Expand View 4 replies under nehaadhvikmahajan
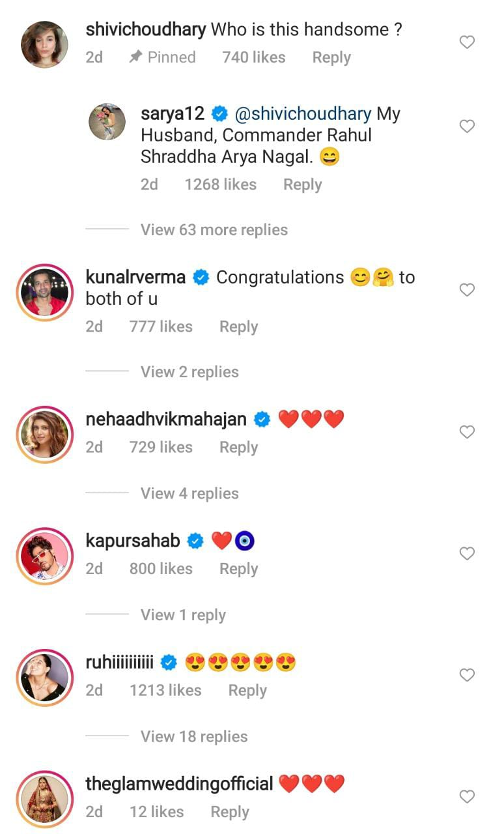This screenshot has width=504, height=834. tap(189, 493)
